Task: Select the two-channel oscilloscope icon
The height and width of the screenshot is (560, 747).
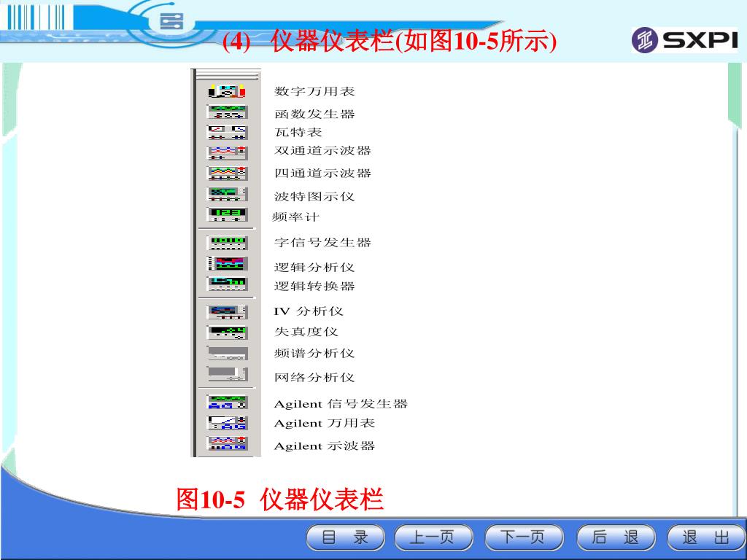Action: (227, 152)
